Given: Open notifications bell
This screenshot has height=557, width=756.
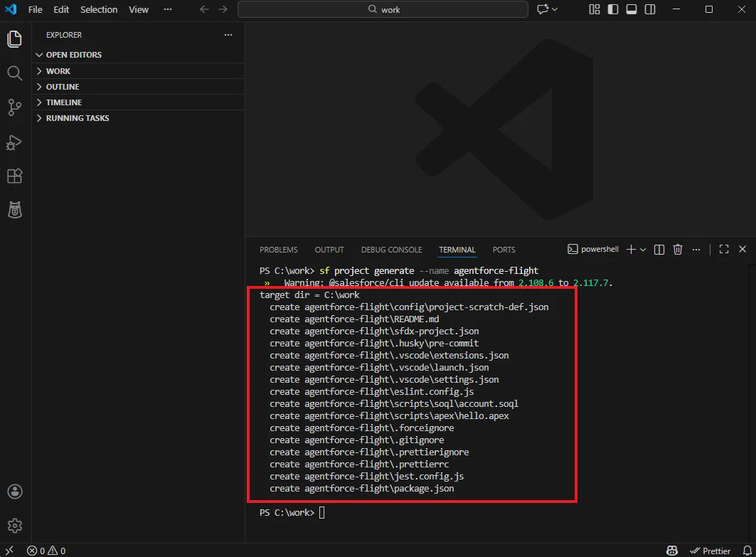Looking at the screenshot, I should point(747,551).
